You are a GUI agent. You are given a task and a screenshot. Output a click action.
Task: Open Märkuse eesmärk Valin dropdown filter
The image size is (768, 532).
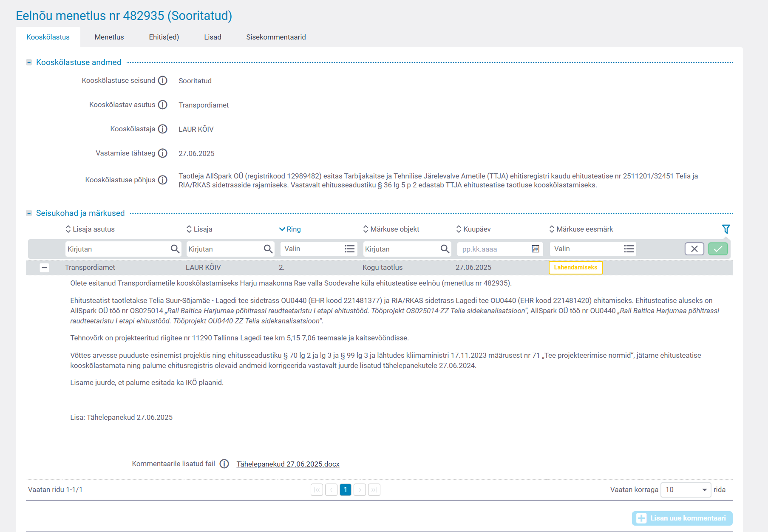593,249
